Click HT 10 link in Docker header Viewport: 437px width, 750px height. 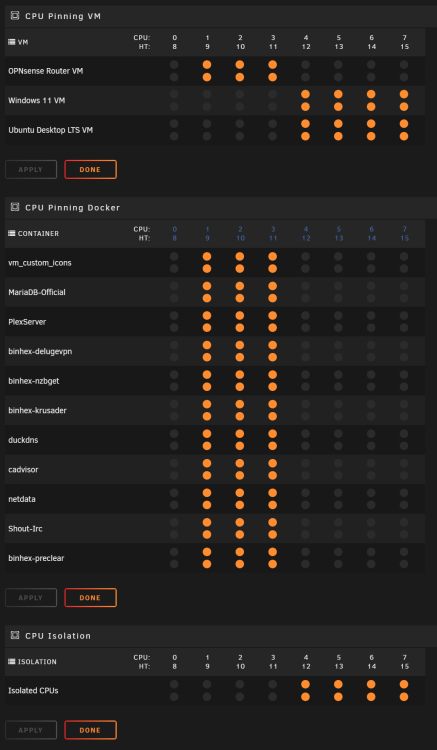pos(240,238)
